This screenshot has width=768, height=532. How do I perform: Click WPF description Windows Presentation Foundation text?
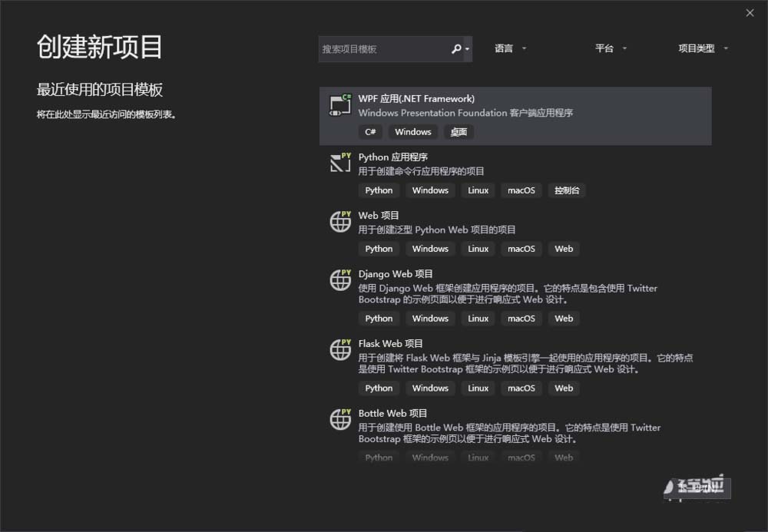(x=465, y=113)
